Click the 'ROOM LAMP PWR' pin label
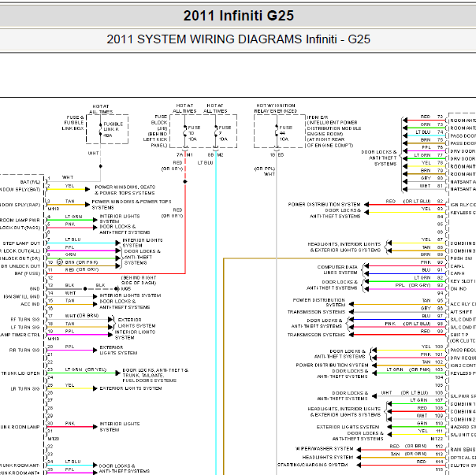 coord(20,220)
